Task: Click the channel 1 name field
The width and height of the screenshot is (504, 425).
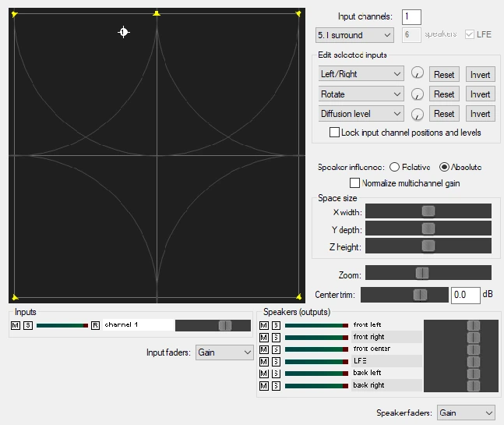Action: pyautogui.click(x=138, y=325)
